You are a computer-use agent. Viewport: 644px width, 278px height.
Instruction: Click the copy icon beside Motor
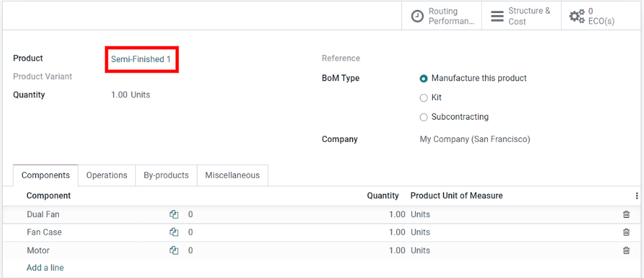click(174, 251)
